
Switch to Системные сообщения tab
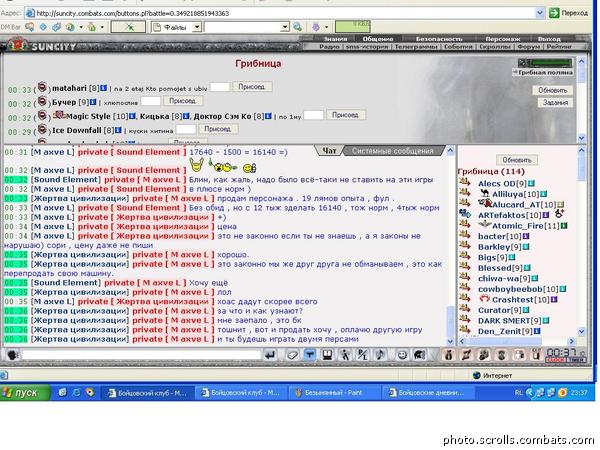[393, 151]
